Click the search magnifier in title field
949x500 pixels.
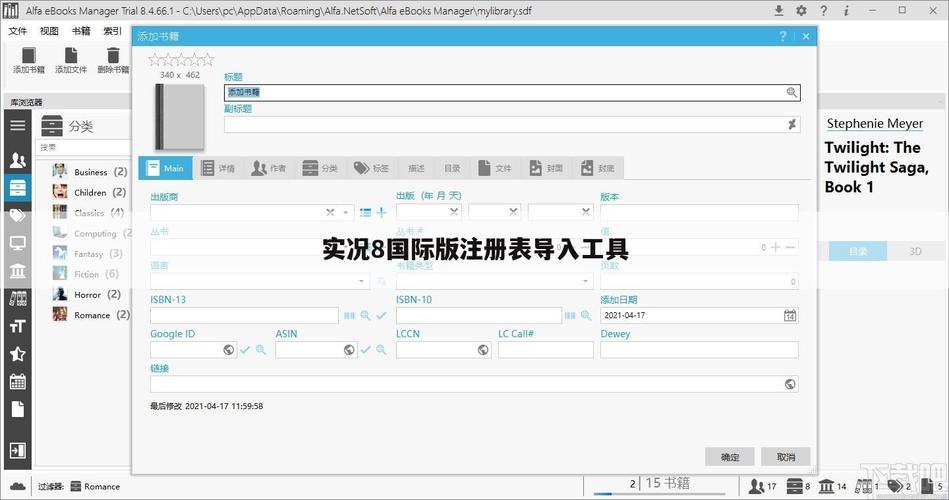[x=791, y=92]
